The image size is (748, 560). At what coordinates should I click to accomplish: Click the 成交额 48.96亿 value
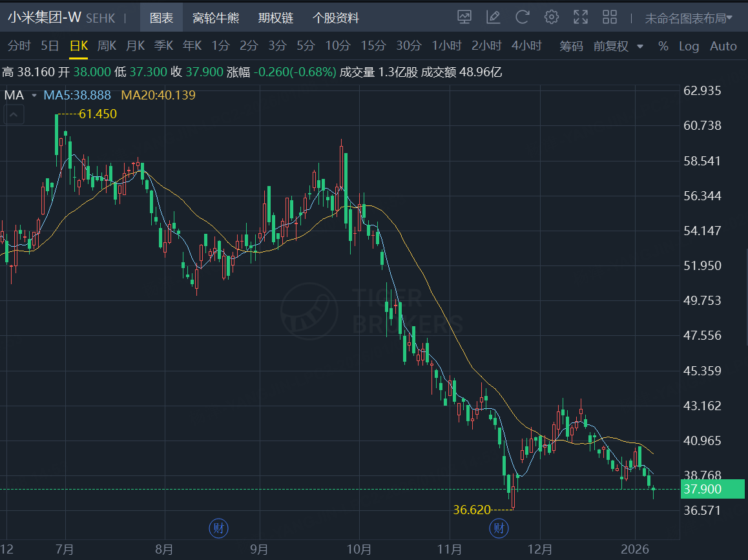point(461,72)
